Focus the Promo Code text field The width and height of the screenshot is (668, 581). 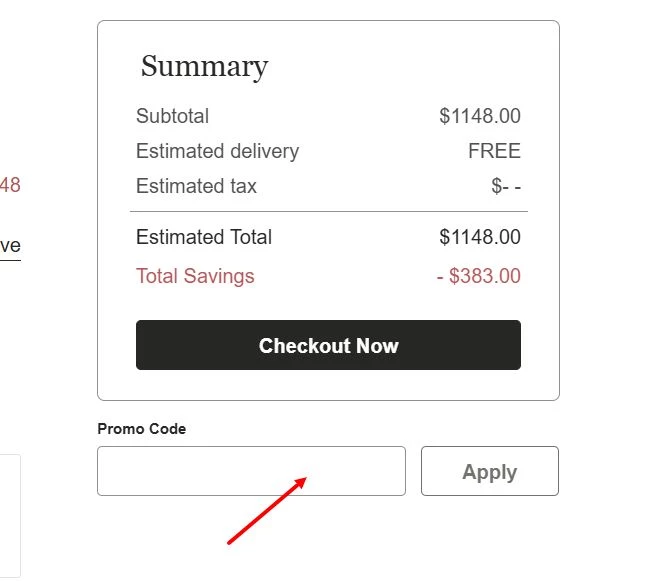251,471
